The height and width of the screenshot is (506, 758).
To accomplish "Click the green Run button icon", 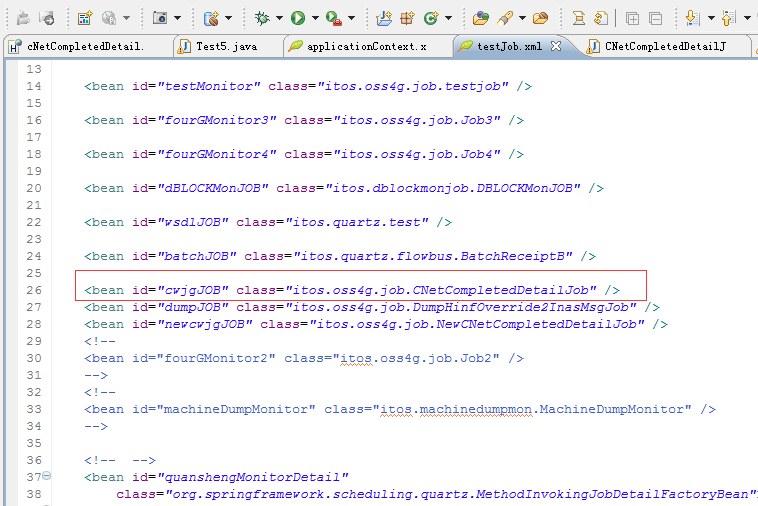I will 297,18.
